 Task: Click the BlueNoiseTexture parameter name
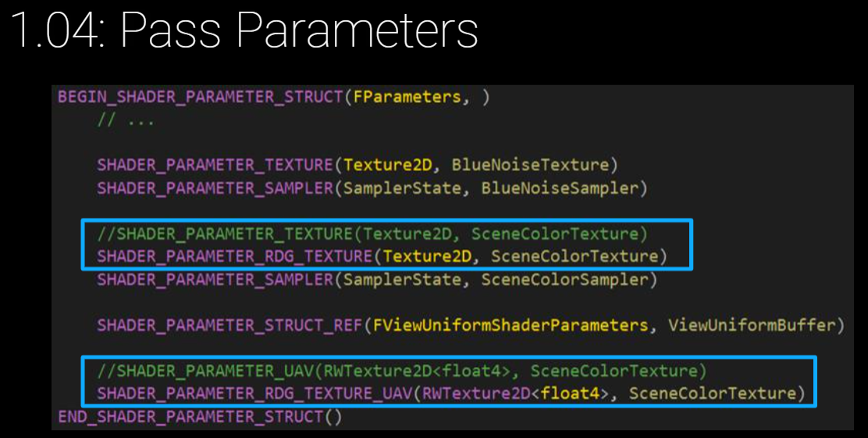click(x=529, y=165)
